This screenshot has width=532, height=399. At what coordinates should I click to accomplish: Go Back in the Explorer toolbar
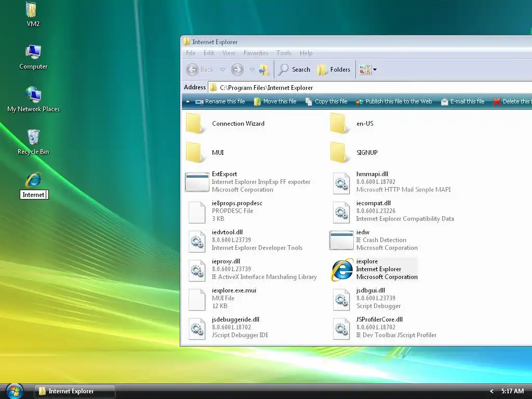200,70
